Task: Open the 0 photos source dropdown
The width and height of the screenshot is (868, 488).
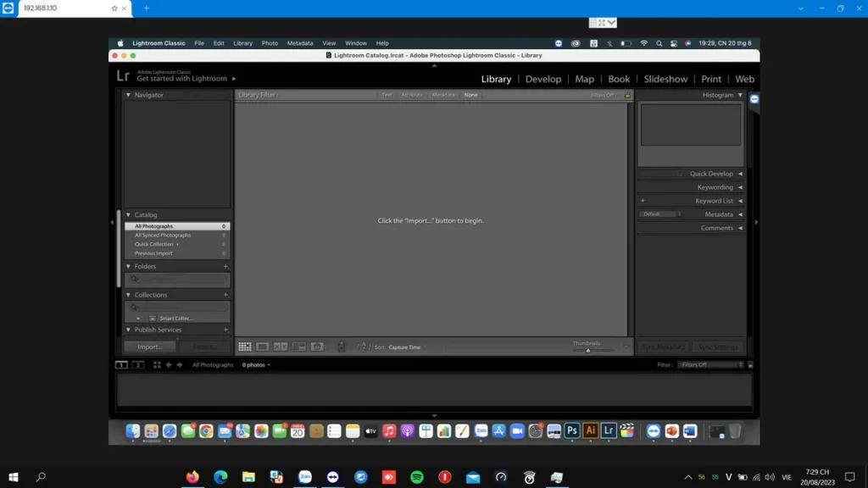Action: [256, 365]
